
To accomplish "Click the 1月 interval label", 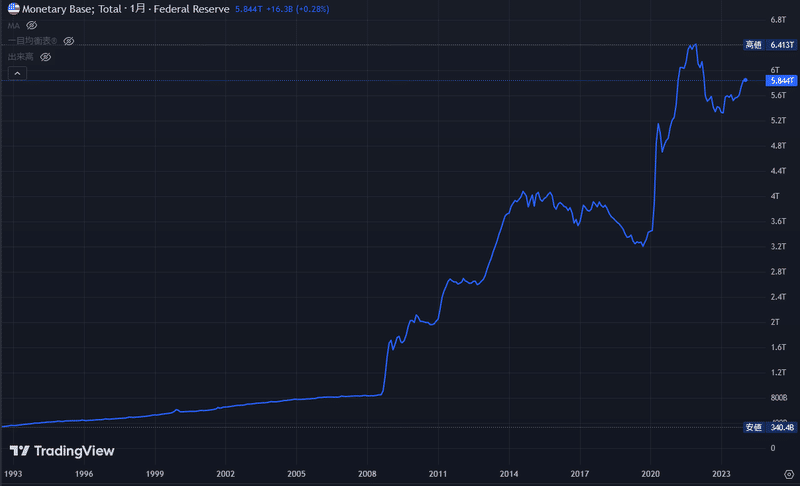I will 137,9.
